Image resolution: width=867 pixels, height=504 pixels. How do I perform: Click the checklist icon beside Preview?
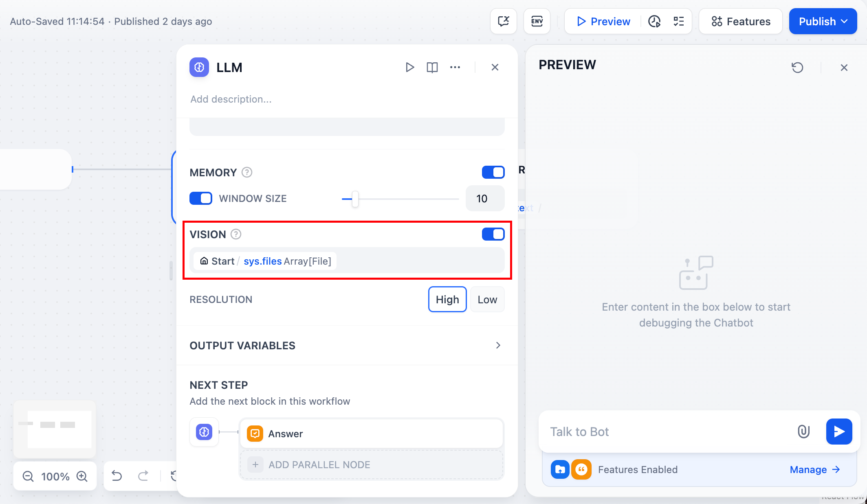[678, 21]
